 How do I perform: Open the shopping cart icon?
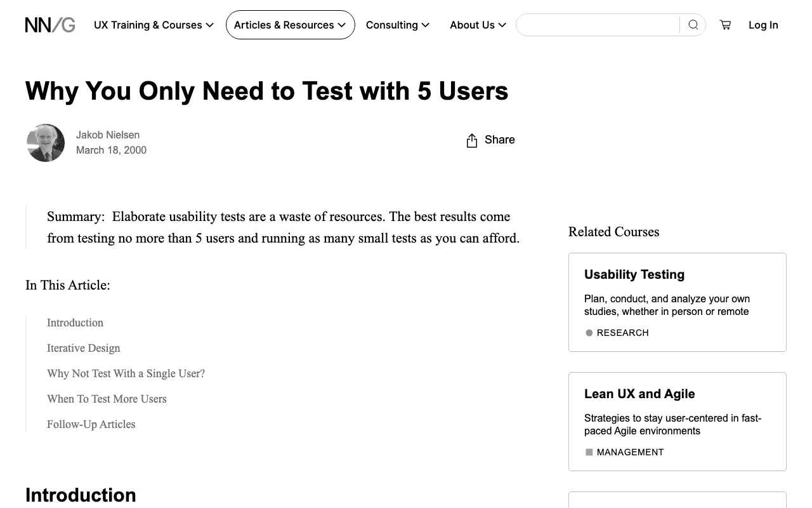725,25
